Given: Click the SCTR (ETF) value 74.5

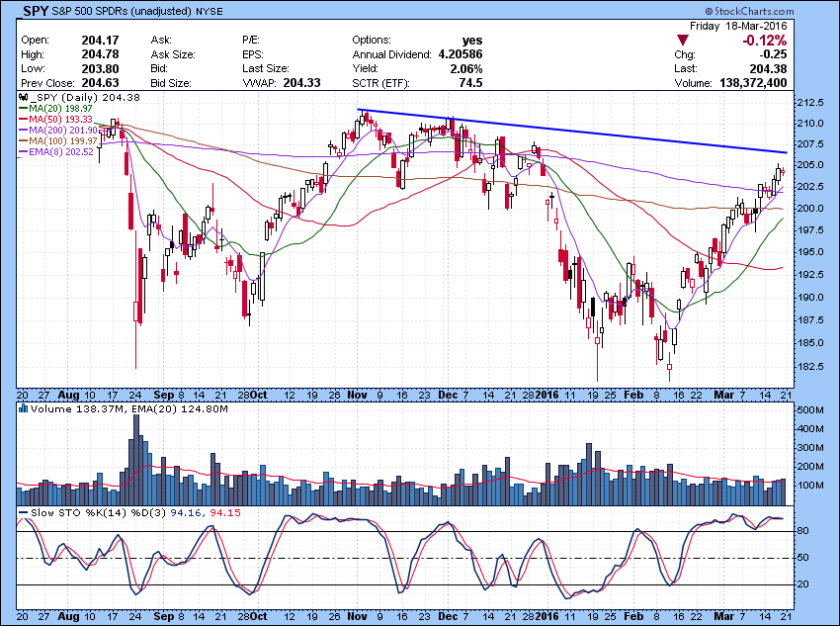Looking at the screenshot, I should click(470, 83).
